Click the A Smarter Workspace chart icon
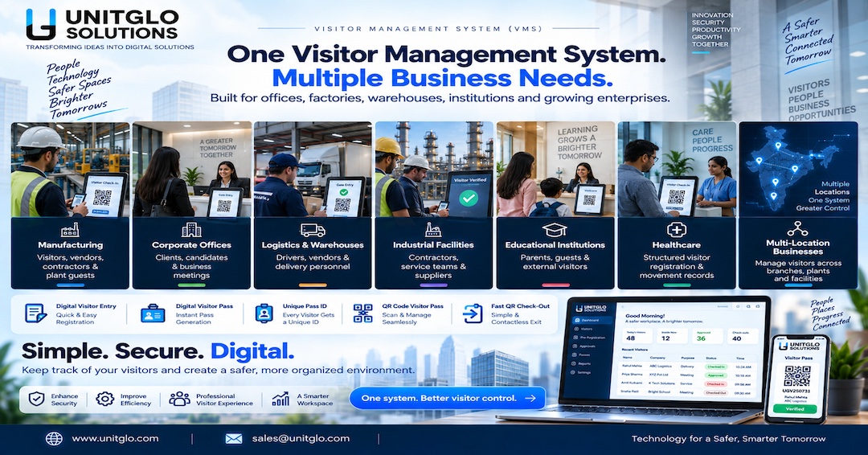The height and width of the screenshot is (455, 868). pyautogui.click(x=280, y=399)
